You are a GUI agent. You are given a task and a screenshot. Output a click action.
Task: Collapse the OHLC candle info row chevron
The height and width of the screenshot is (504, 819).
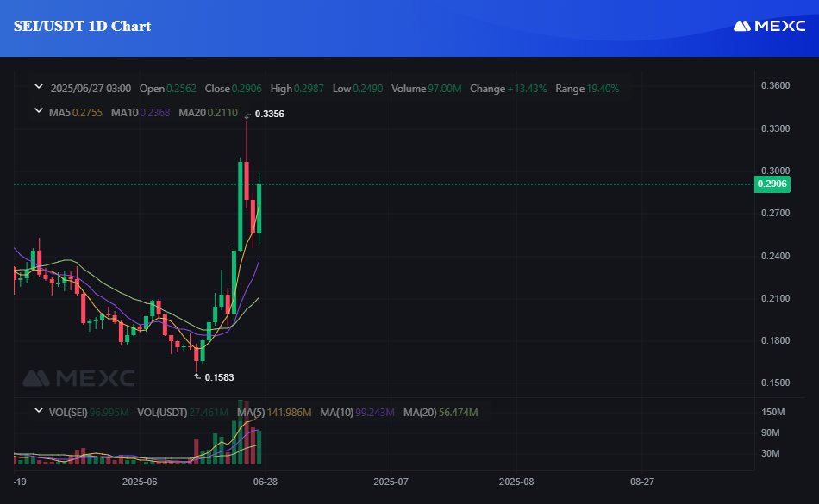(x=39, y=87)
